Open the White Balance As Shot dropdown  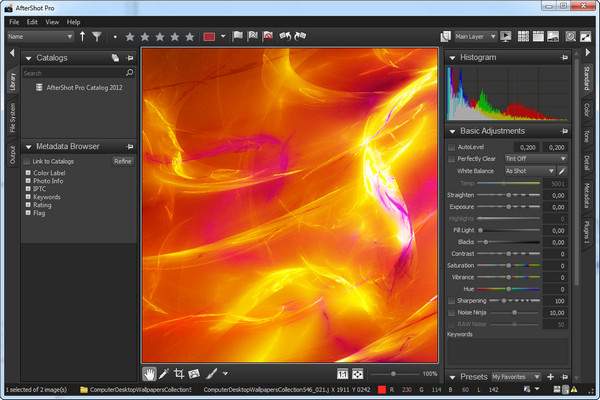529,171
